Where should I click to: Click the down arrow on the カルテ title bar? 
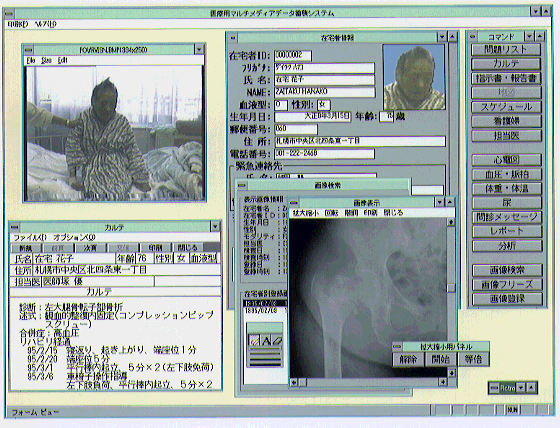pos(215,227)
